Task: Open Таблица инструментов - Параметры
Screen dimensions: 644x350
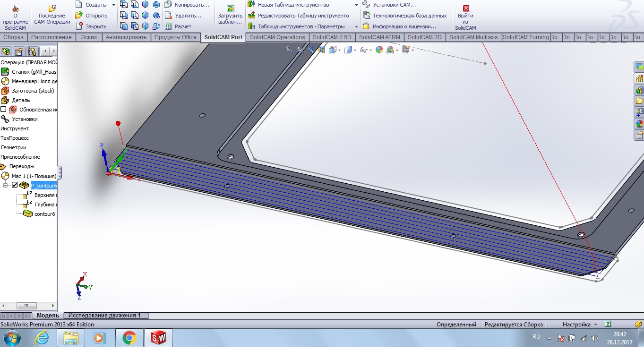Action: [296, 26]
